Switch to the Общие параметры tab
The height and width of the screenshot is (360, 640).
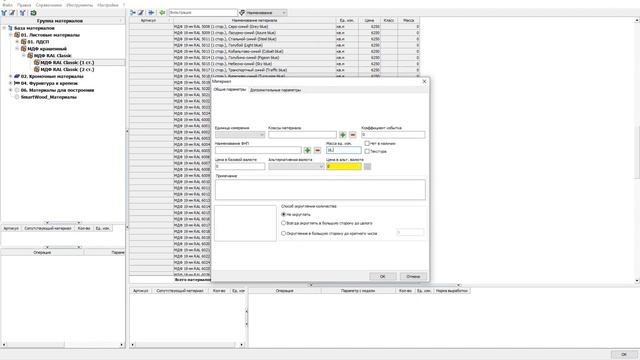[x=230, y=89]
